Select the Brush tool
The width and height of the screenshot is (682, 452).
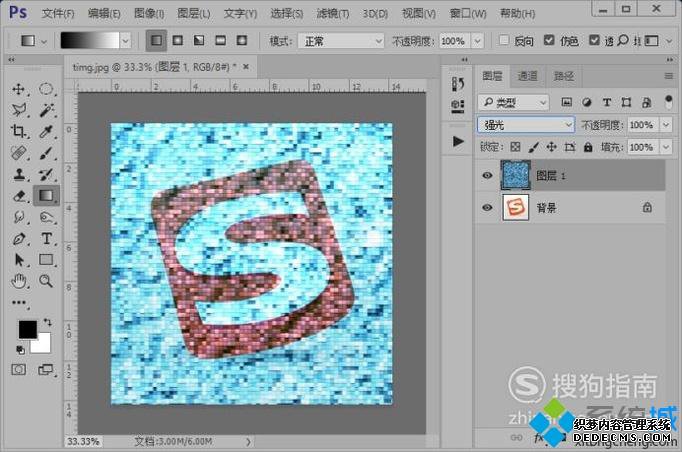[46, 153]
